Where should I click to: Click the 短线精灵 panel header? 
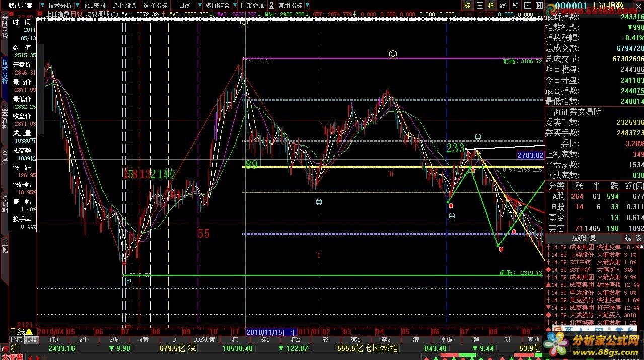pyautogui.click(x=584, y=238)
